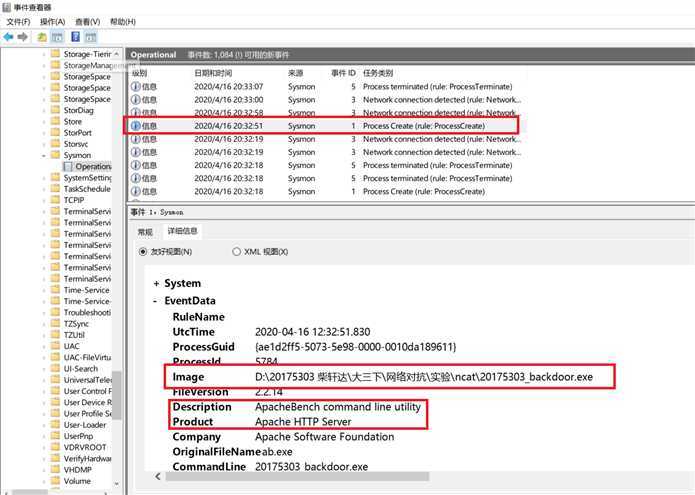
Task: Click the Image path backdoor.exe value
Action: pyautogui.click(x=424, y=377)
